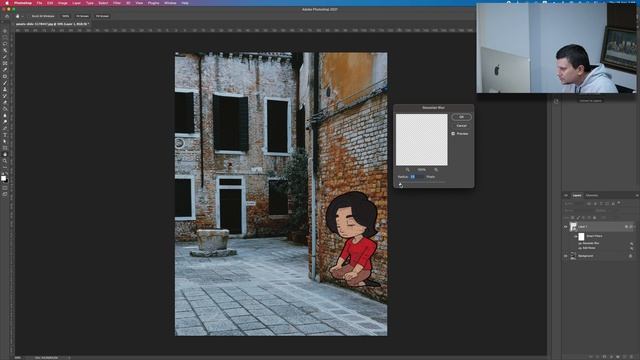This screenshot has height=360, width=640.
Task: Toggle the layer filtering switch in Layers panel
Action: pos(619,202)
